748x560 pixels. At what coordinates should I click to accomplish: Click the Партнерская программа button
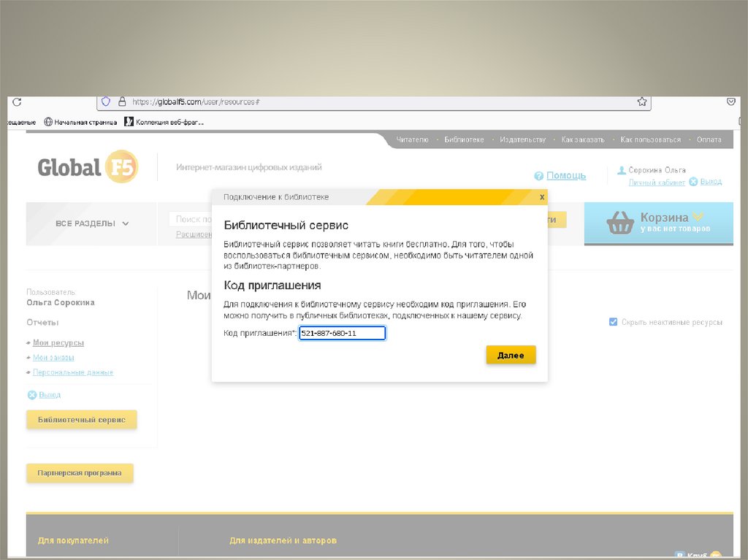point(80,473)
